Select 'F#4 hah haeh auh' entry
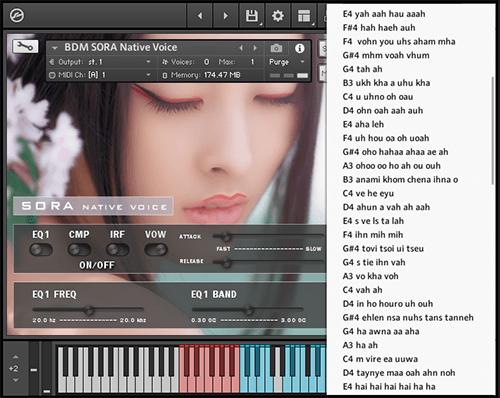 click(379, 28)
